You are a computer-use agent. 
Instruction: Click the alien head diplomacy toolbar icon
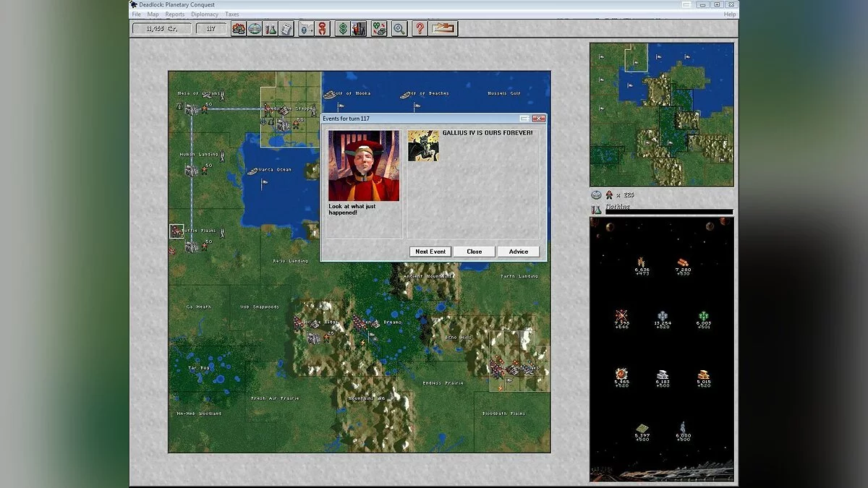pyautogui.click(x=307, y=29)
